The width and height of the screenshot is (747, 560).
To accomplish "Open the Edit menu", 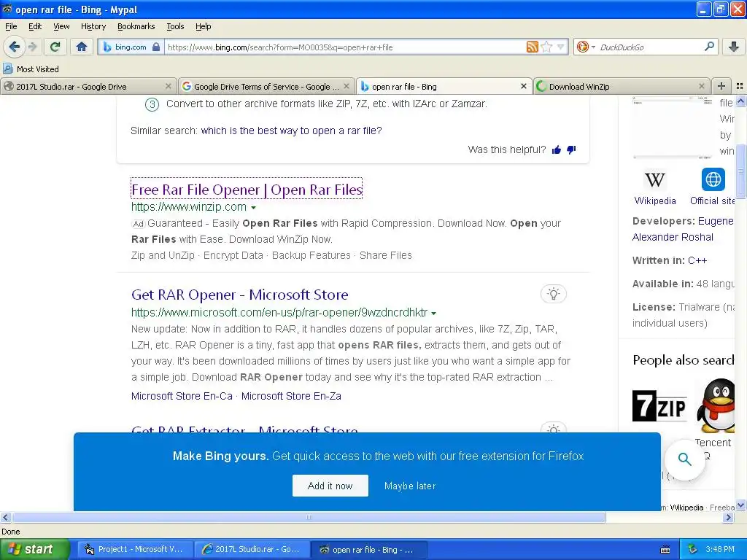I will pyautogui.click(x=35, y=26).
